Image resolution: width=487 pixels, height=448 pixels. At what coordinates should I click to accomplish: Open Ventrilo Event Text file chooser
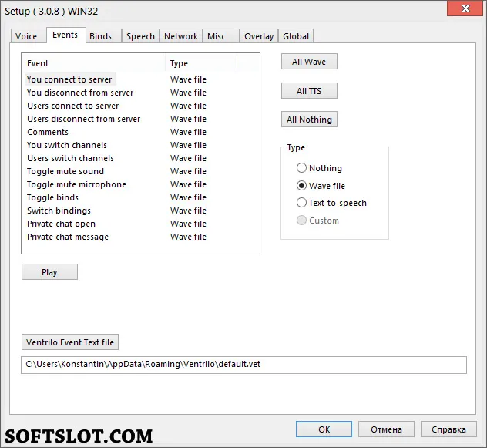(x=70, y=342)
